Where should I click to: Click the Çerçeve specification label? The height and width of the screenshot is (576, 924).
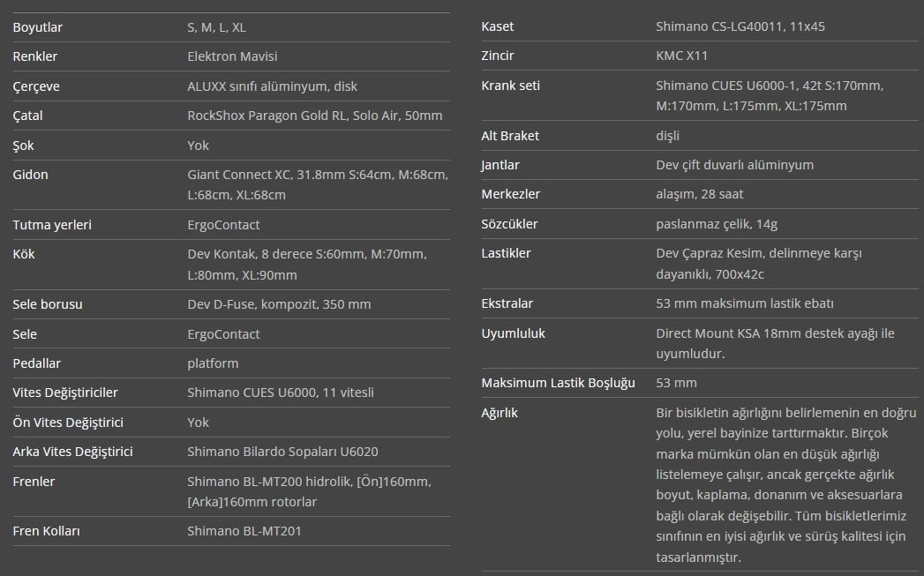point(36,86)
